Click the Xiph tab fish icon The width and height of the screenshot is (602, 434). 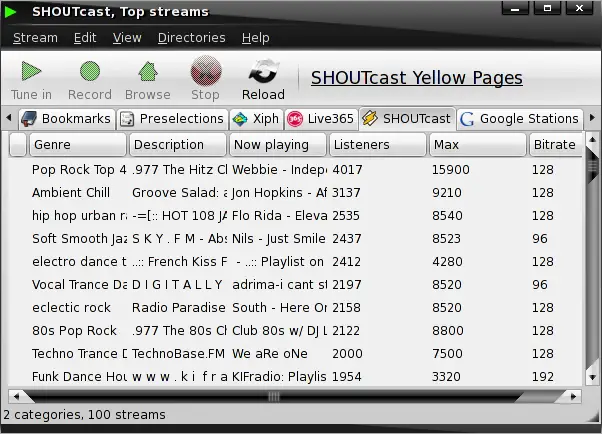click(x=240, y=119)
